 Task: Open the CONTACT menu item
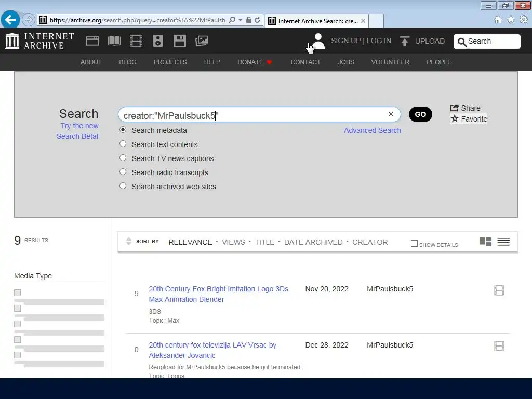(x=305, y=62)
